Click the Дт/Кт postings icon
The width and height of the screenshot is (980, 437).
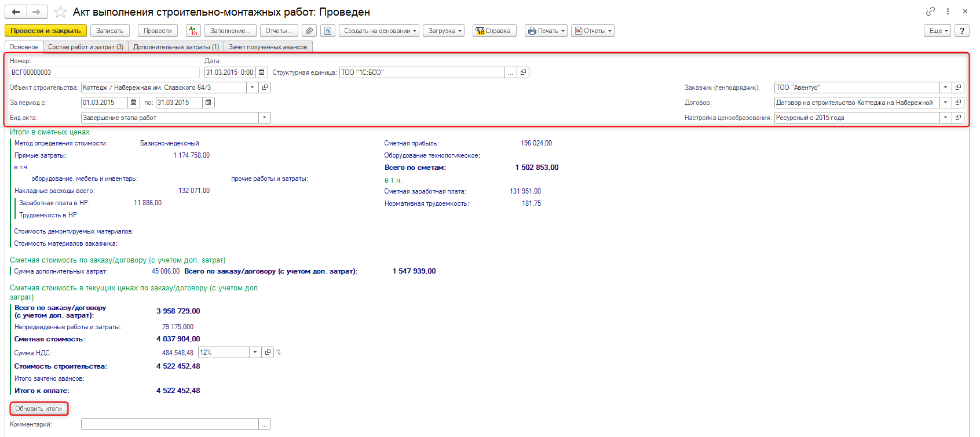coord(193,31)
